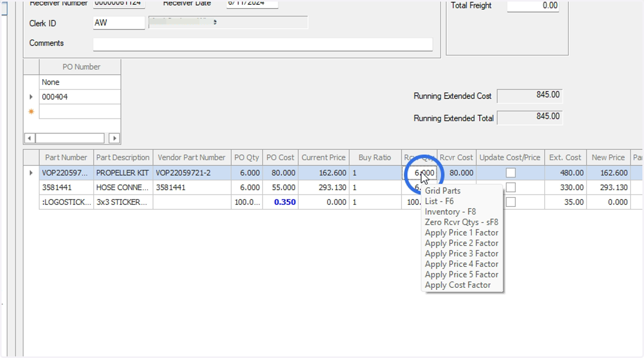Click new row asterisk in PO list
The height and width of the screenshot is (358, 644).
tap(31, 111)
